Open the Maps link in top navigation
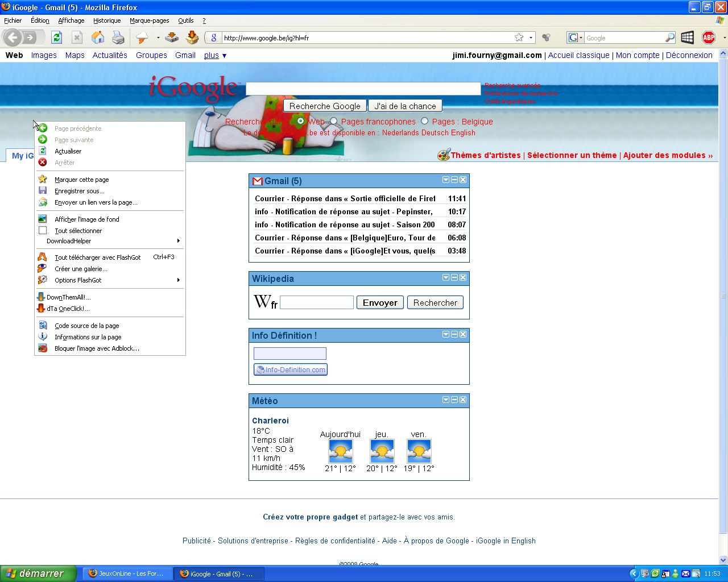 [x=75, y=55]
